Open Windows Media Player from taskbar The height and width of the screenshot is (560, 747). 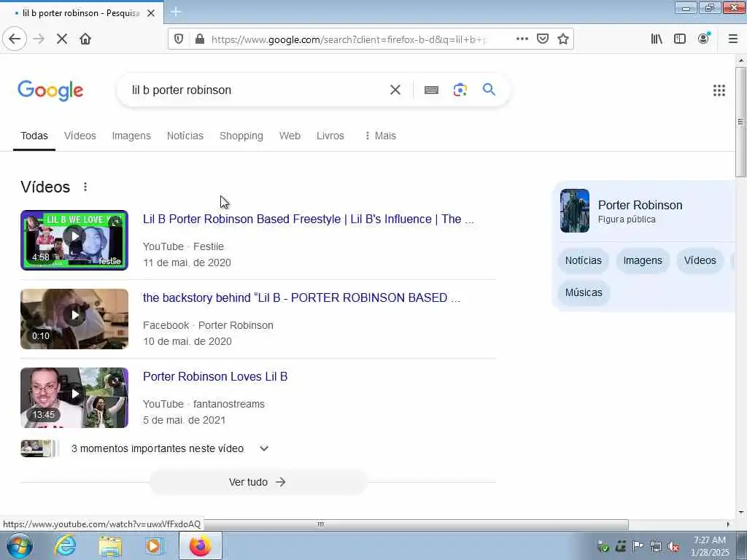(154, 545)
